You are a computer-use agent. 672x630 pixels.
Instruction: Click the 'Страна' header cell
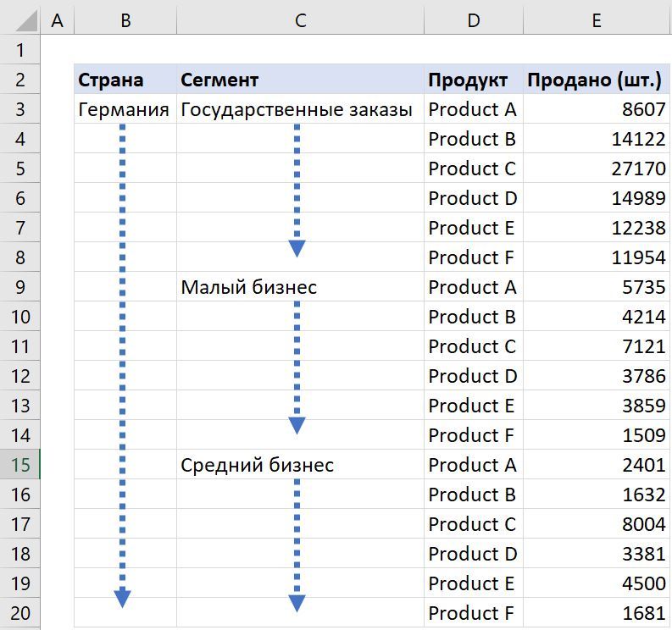[125, 80]
